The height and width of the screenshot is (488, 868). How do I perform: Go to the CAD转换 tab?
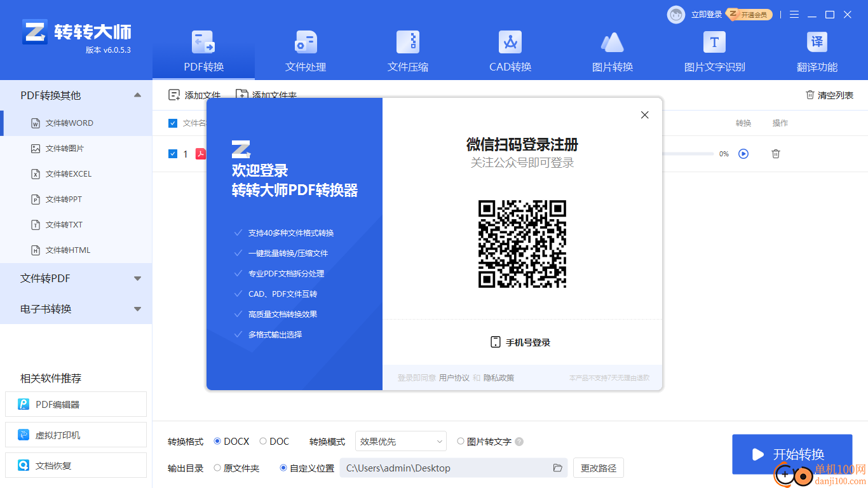pos(510,52)
